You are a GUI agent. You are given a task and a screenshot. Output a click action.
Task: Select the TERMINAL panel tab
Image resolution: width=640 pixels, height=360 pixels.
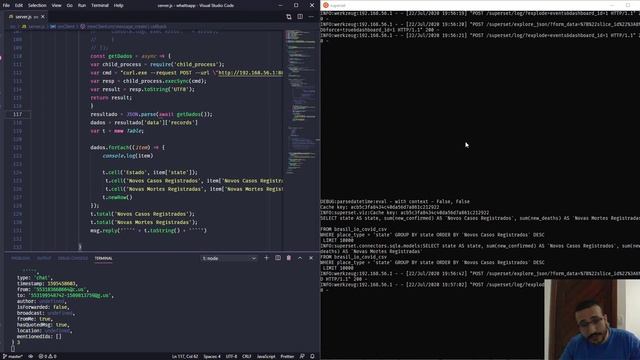pyautogui.click(x=103, y=258)
